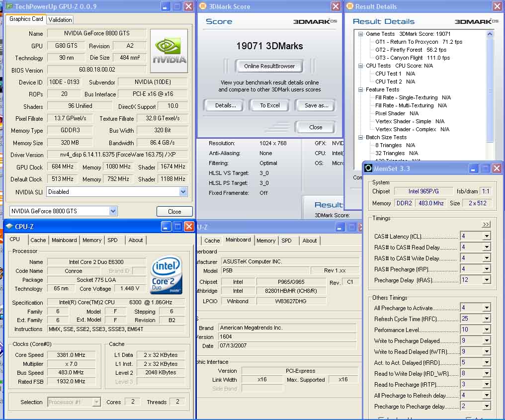Click the Result Details window icon

pos(349,6)
